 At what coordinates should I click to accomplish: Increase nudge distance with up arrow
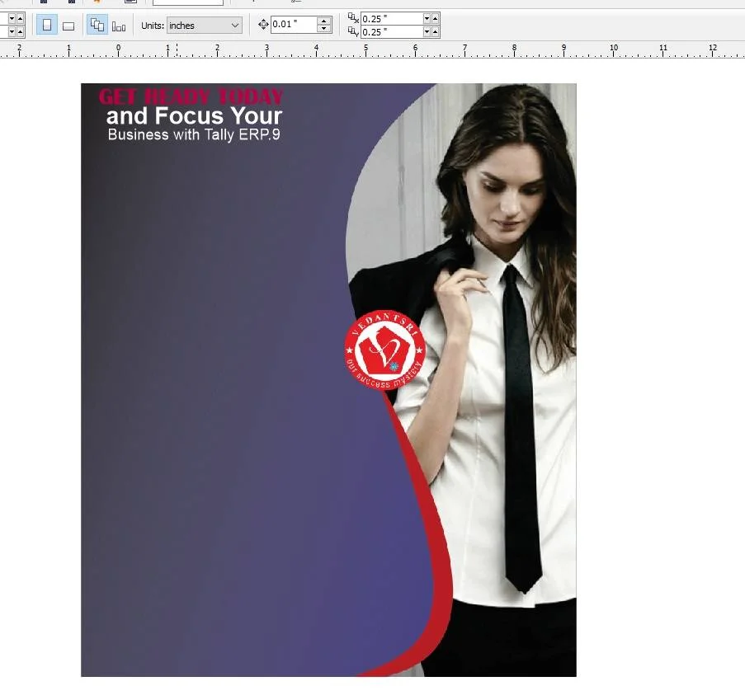pyautogui.click(x=324, y=21)
